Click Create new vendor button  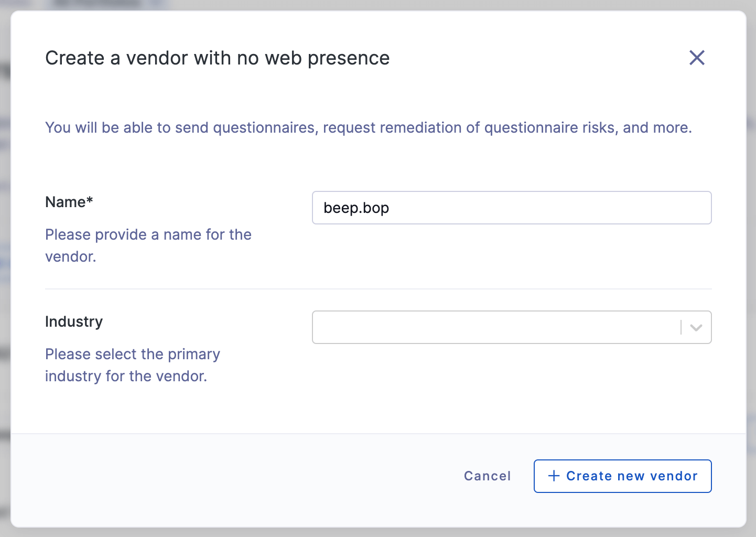pos(622,476)
